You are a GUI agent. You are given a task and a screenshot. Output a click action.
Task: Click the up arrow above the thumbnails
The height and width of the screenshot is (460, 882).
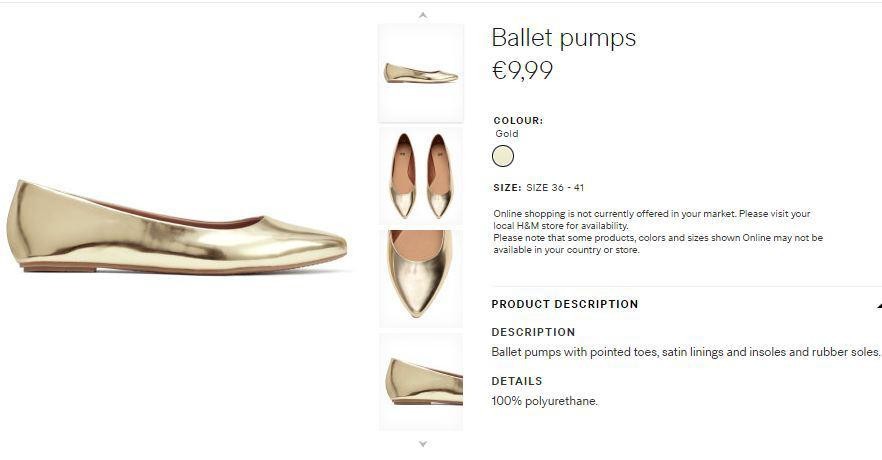click(423, 15)
